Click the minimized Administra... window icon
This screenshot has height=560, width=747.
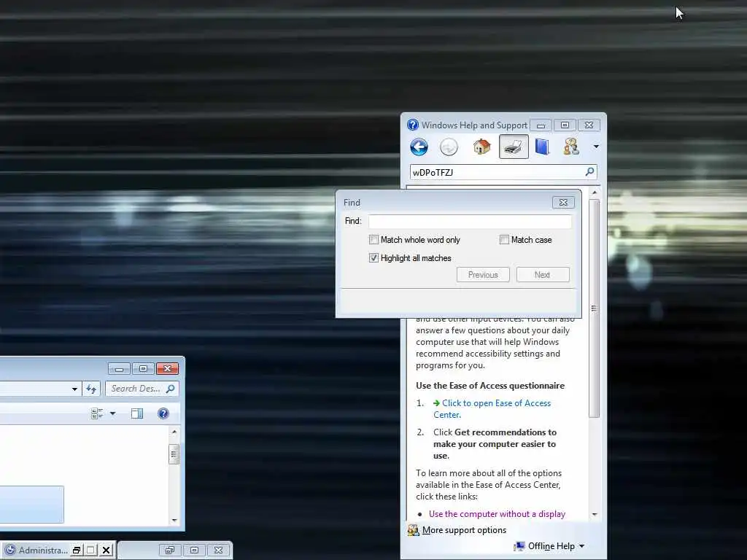(x=10, y=550)
